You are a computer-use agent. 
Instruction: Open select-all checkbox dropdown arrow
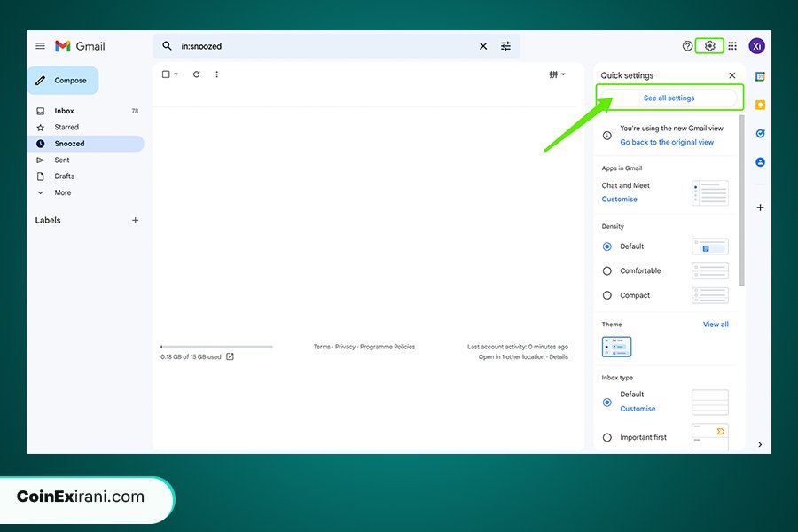click(176, 74)
